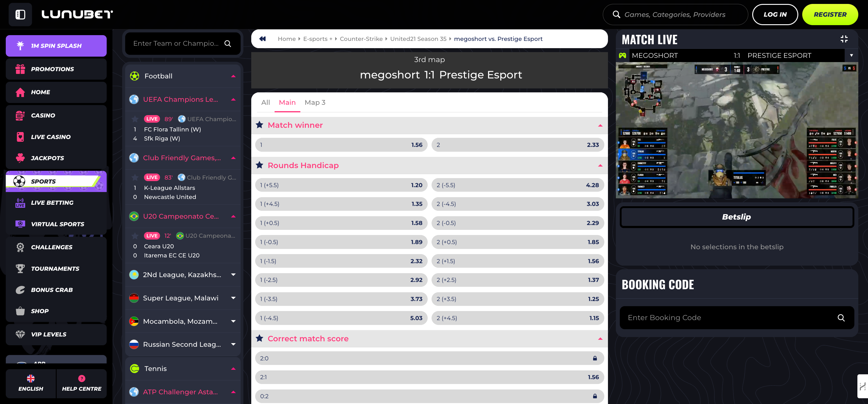This screenshot has height=404, width=868.
Task: Toggle the sidebar collapse icon
Action: tap(20, 15)
